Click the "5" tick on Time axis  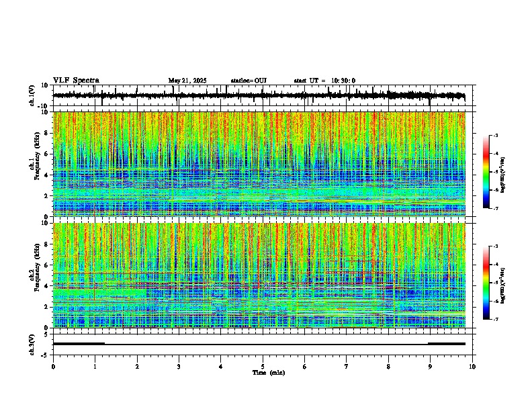[263, 367]
